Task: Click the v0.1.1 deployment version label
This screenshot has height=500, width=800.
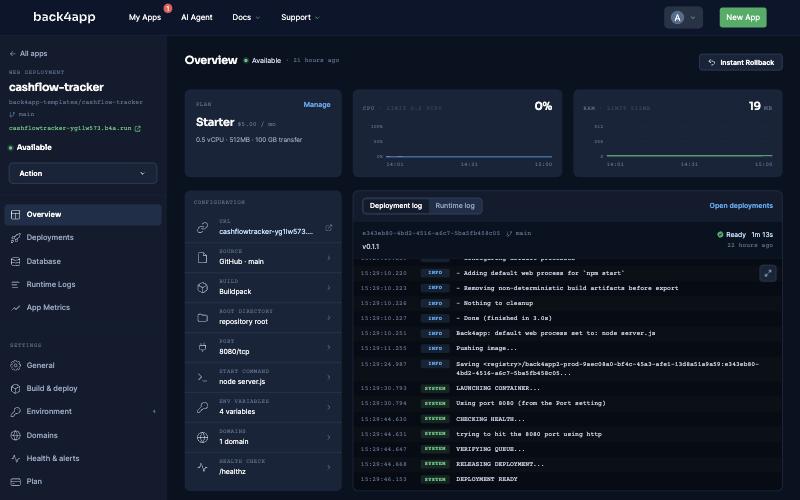Action: tap(370, 247)
